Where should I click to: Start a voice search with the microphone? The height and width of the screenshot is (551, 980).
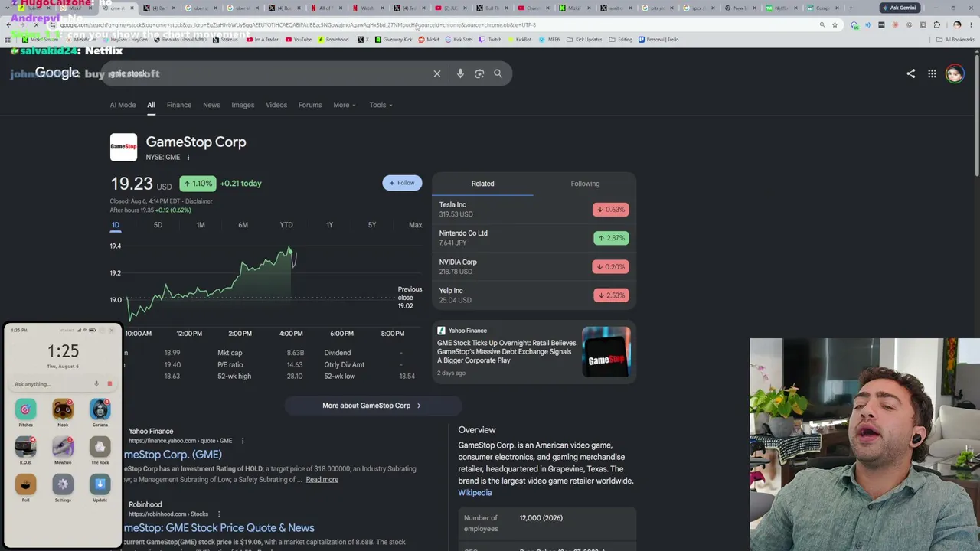460,73
